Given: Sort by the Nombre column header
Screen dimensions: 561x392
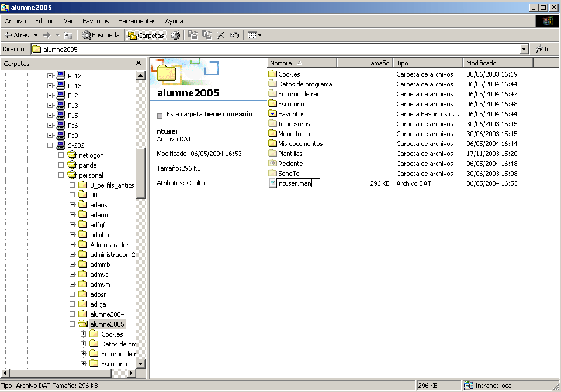Looking at the screenshot, I should pos(302,63).
